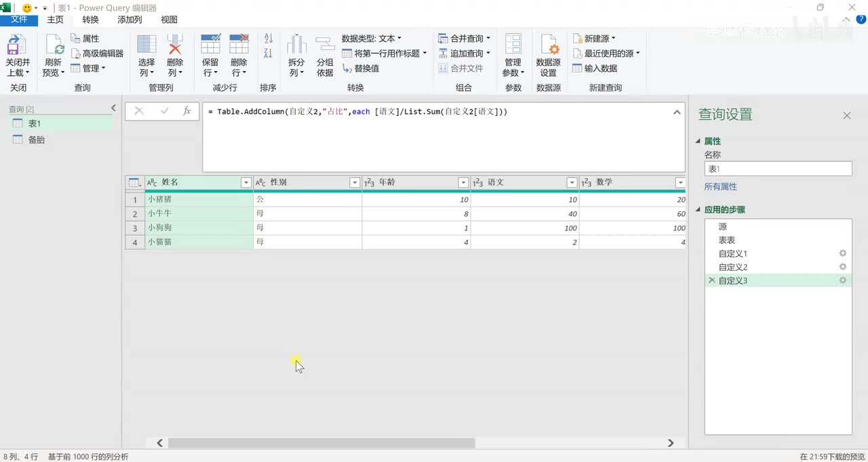The image size is (868, 462).
Task: Confirm formula with the checkmark icon
Action: click(x=164, y=111)
